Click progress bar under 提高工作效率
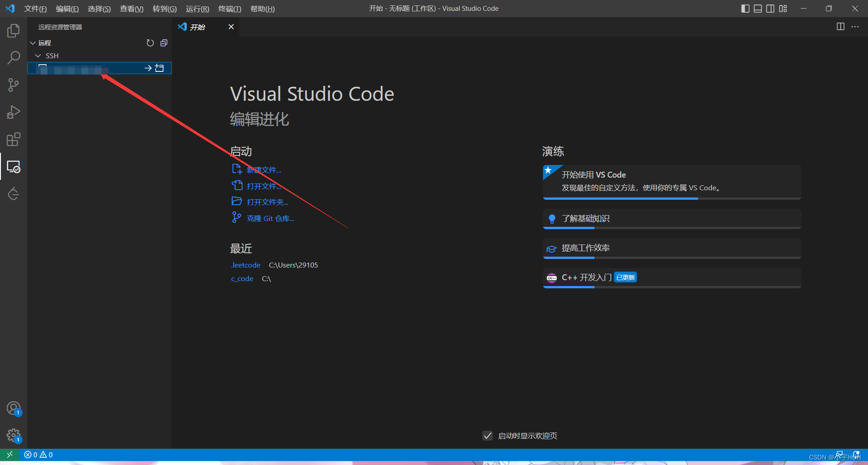This screenshot has height=465, width=868. (x=672, y=258)
